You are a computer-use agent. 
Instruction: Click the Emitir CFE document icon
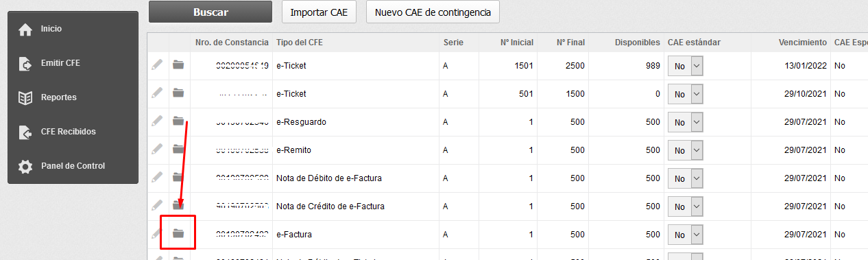pyautogui.click(x=25, y=64)
